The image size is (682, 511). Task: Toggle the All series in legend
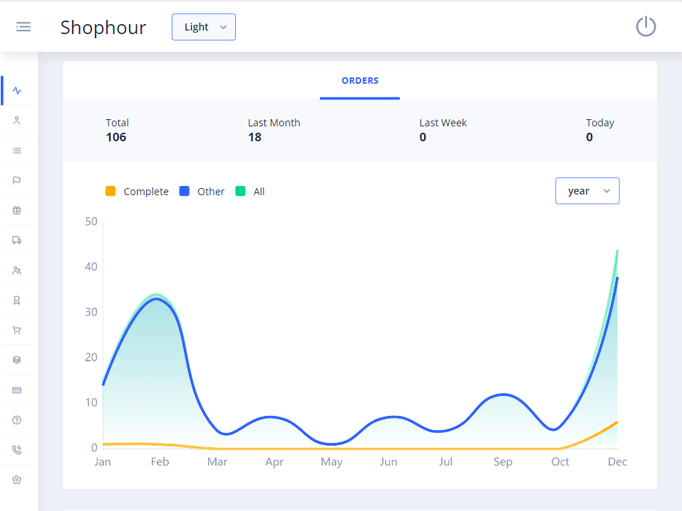point(250,191)
